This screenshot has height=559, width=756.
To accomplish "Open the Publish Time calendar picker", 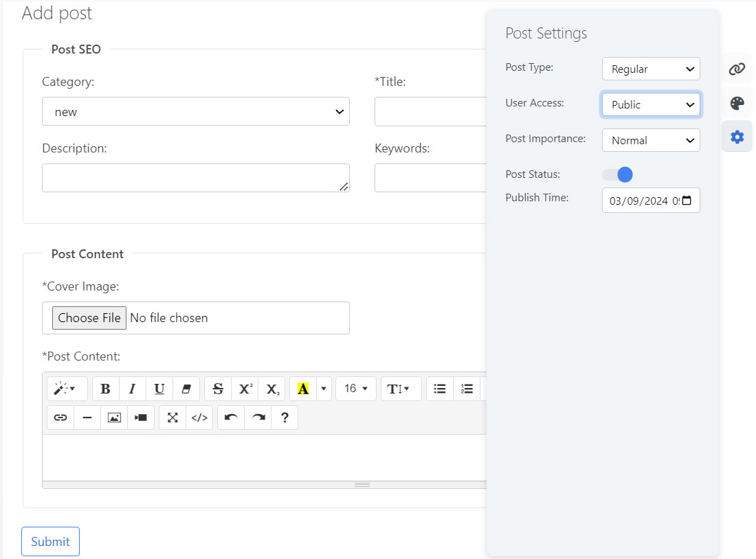I will [x=687, y=201].
